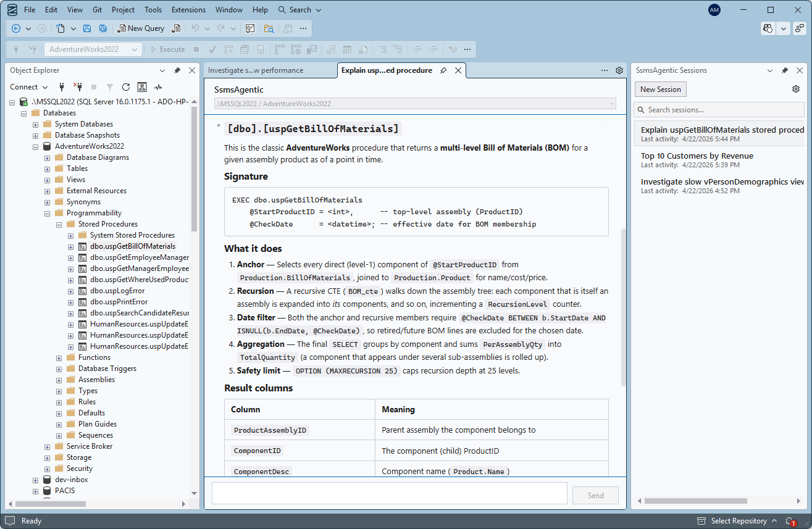Pin the Explain usp...ed procedure tab

[x=443, y=70]
